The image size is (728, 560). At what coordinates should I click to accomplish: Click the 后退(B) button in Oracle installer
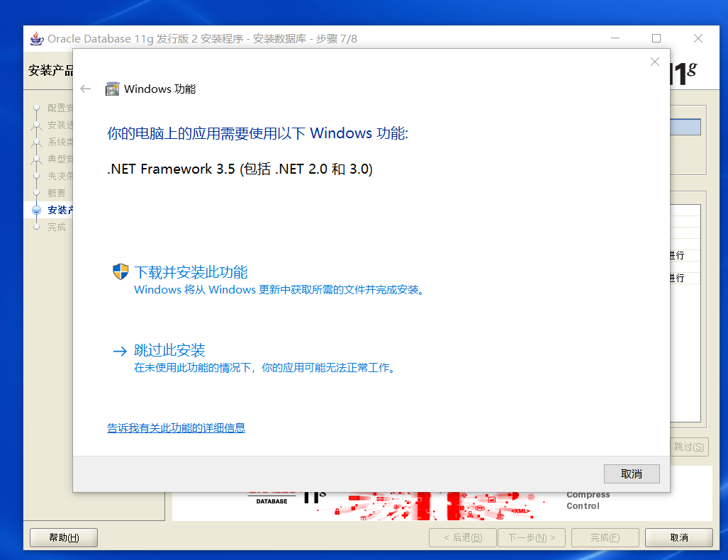[x=463, y=538]
